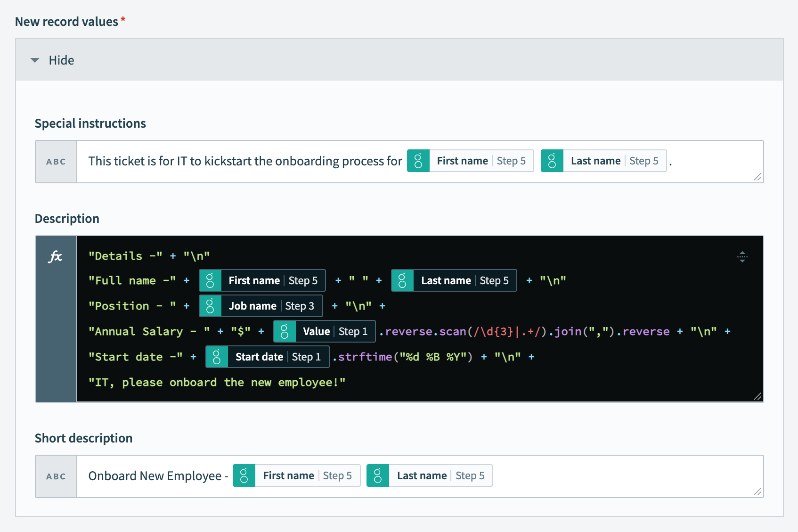Click the datapill icon on First name Step 5 in Short description
Screen dimensions: 798x532
[x=244, y=475]
